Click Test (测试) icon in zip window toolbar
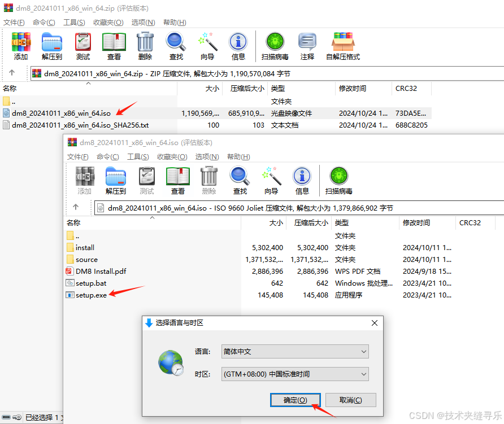 click(x=83, y=46)
